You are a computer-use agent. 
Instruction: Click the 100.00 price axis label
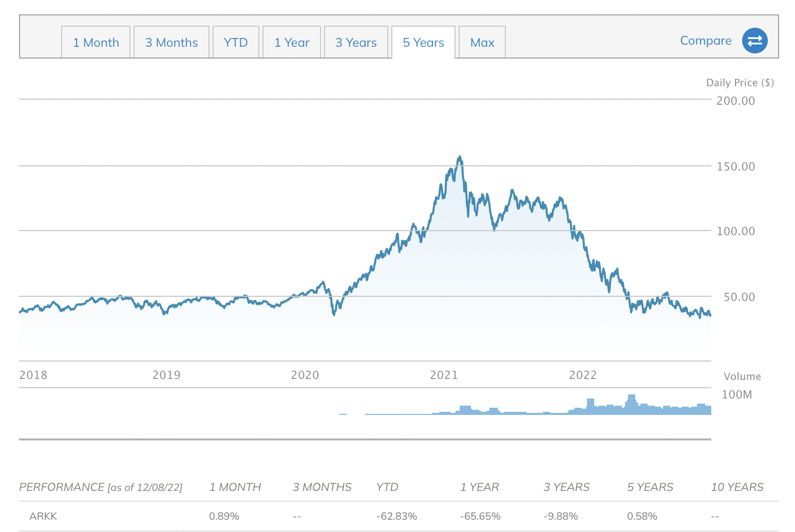pyautogui.click(x=736, y=231)
